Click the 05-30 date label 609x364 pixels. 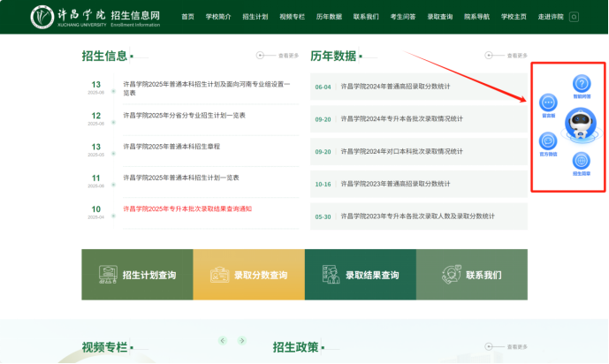click(323, 217)
